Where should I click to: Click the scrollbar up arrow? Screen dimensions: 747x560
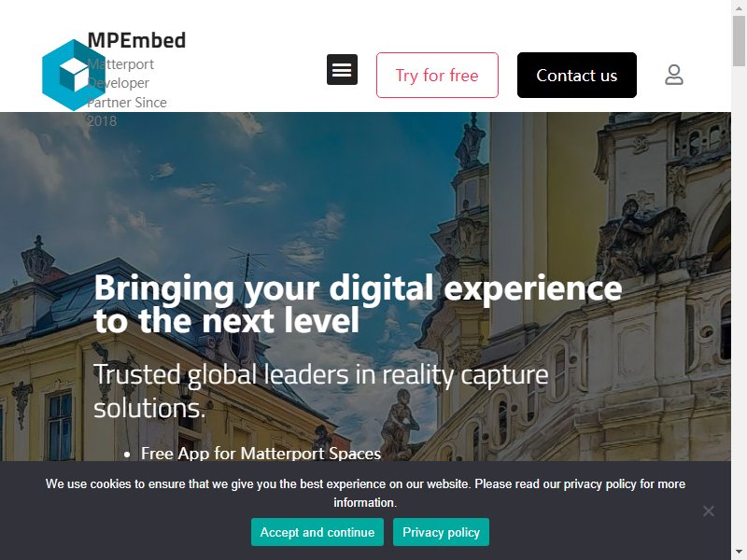[x=740, y=7]
